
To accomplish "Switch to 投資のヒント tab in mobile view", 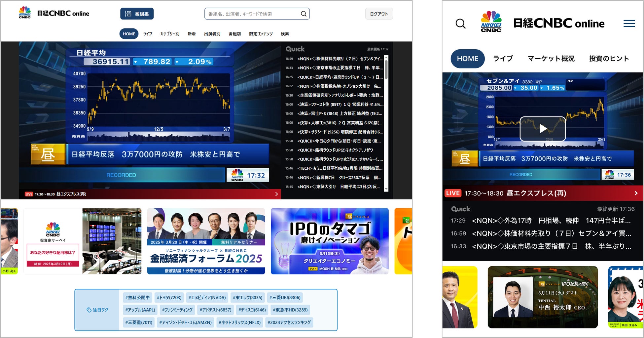I will point(609,59).
